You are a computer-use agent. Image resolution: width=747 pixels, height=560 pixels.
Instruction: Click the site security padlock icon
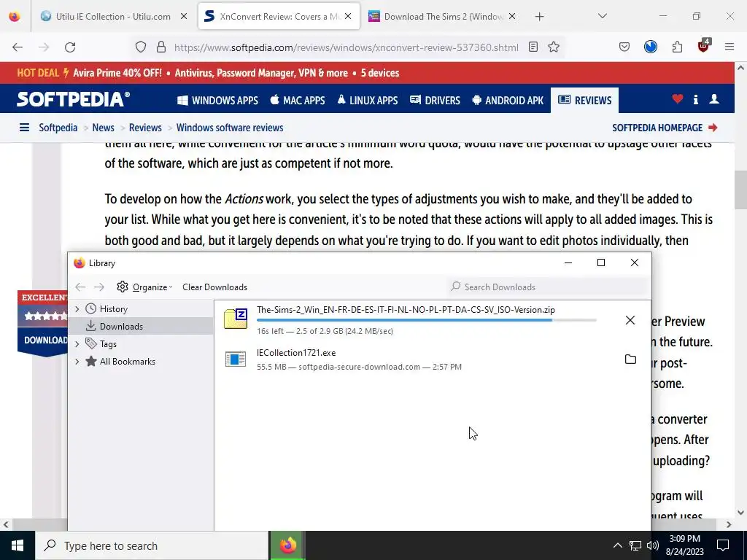pos(161,47)
